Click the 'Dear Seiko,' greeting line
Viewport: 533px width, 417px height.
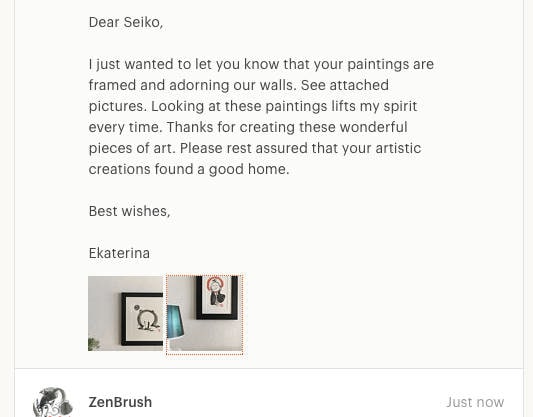pos(126,22)
